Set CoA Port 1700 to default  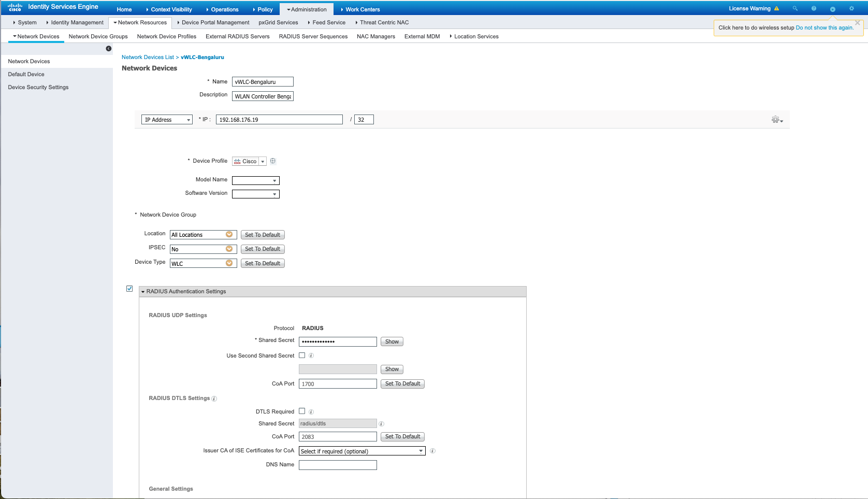pos(402,384)
